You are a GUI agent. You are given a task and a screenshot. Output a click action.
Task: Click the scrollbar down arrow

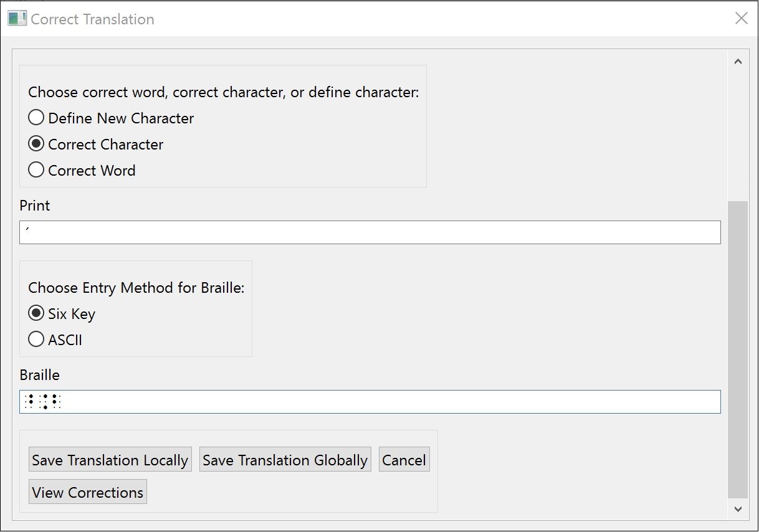738,509
